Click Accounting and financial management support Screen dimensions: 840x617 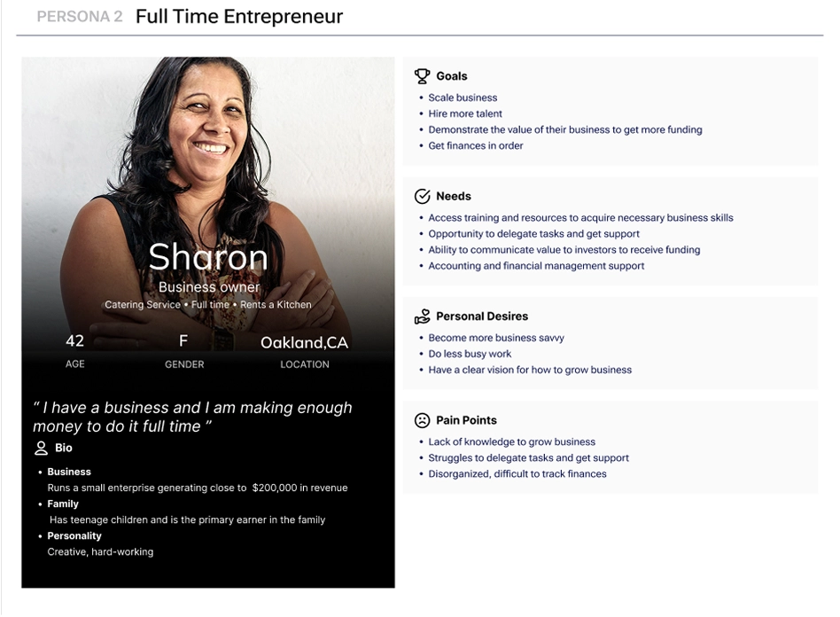pos(536,266)
